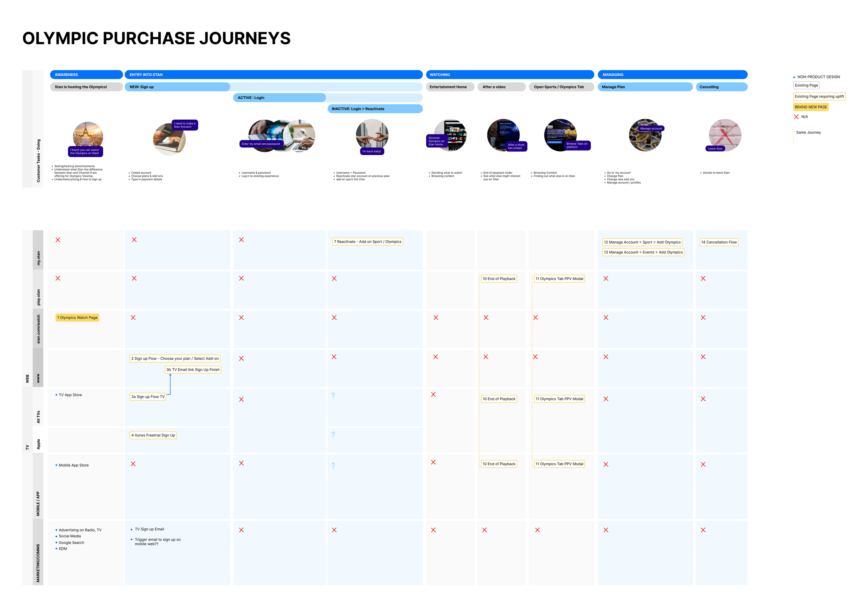This screenshot has width=868, height=614.
Task: Click '7 Reactivate - Add on Sport / Olympics'
Action: [x=367, y=241]
